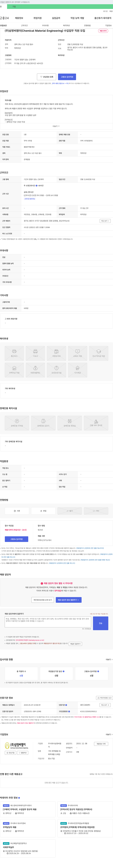Click 고용24 입사지원 button under 접수 마감일
This screenshot has height=868, width=113.
[x=17, y=539]
